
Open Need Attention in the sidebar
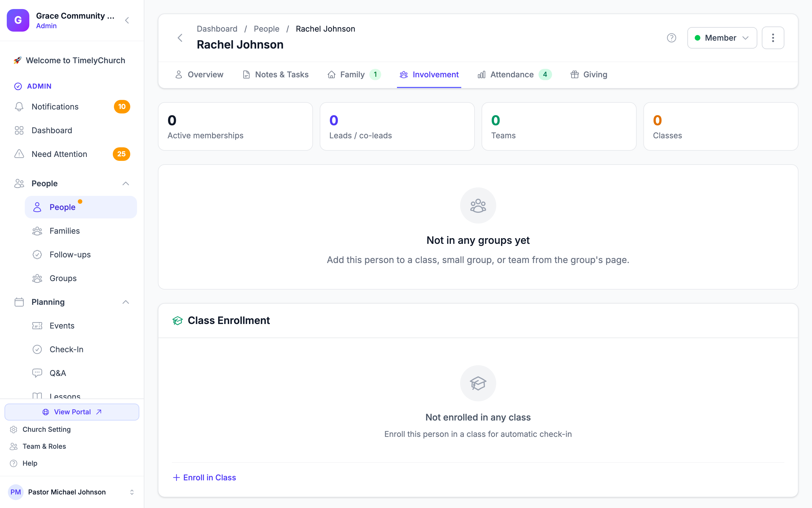pos(72,154)
